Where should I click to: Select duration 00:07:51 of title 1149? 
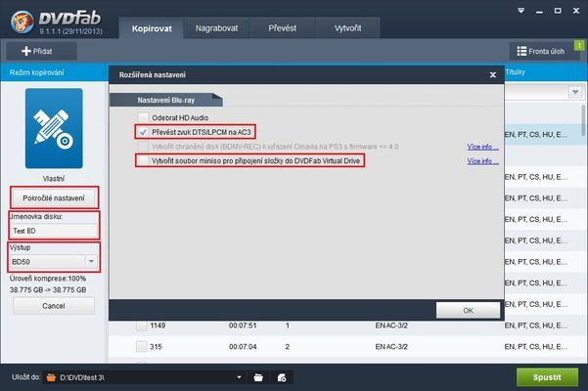[x=243, y=326]
